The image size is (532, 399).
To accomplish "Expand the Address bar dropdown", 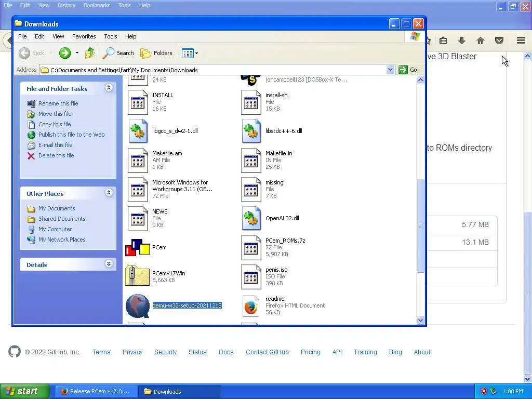I will pos(390,70).
